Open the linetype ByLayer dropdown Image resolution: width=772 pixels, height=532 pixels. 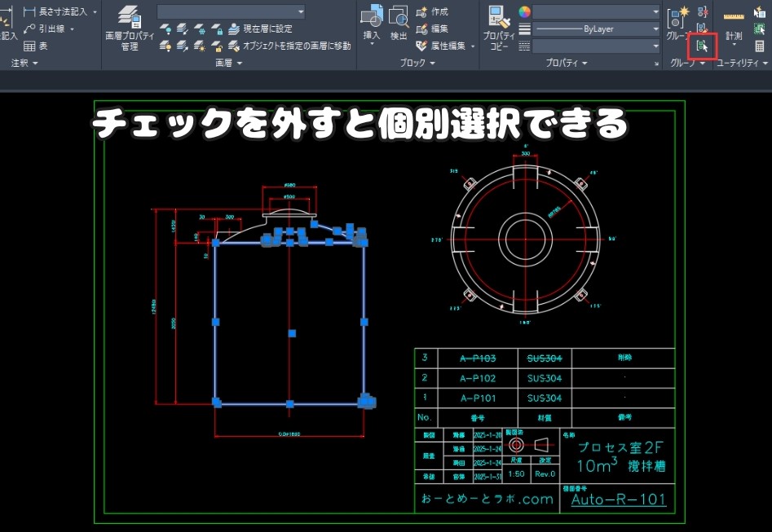[x=596, y=29]
